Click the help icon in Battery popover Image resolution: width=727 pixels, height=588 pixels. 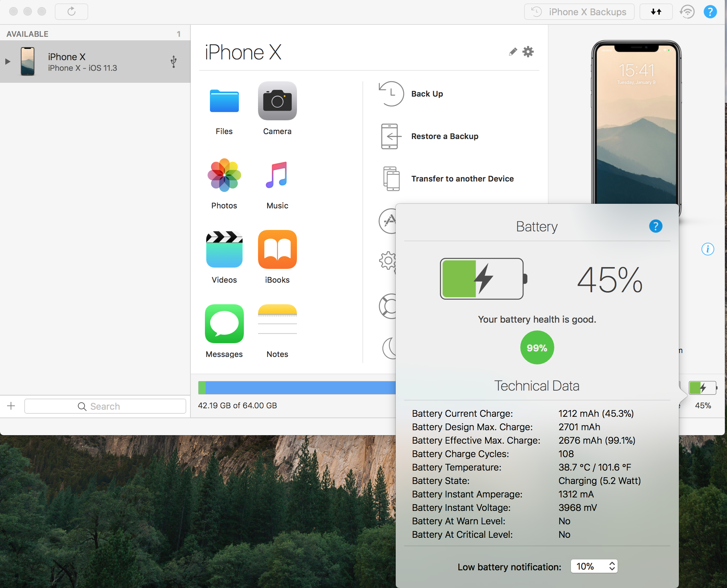point(656,226)
